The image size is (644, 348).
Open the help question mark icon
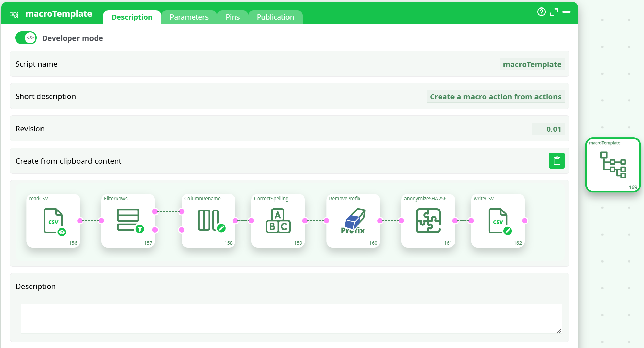pos(541,12)
